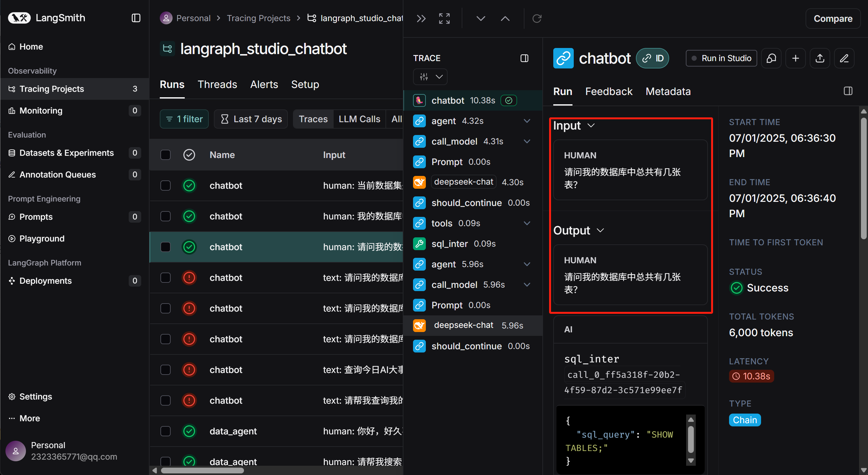Open the 1 filter button
This screenshot has height=475, width=868.
pos(184,119)
